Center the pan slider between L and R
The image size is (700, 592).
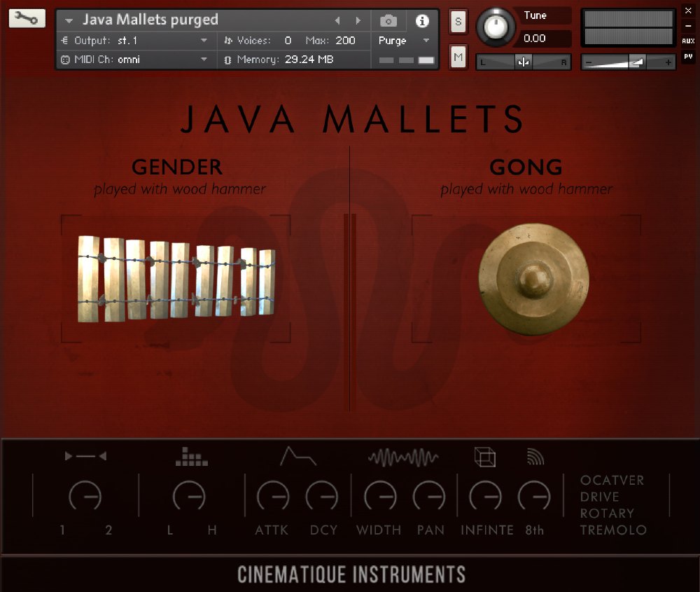point(522,62)
